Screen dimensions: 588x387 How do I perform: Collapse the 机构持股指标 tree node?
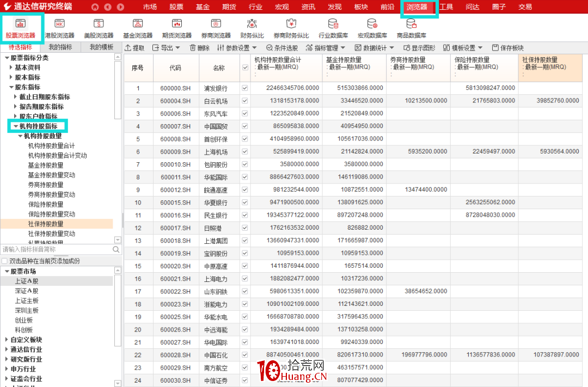click(15, 126)
